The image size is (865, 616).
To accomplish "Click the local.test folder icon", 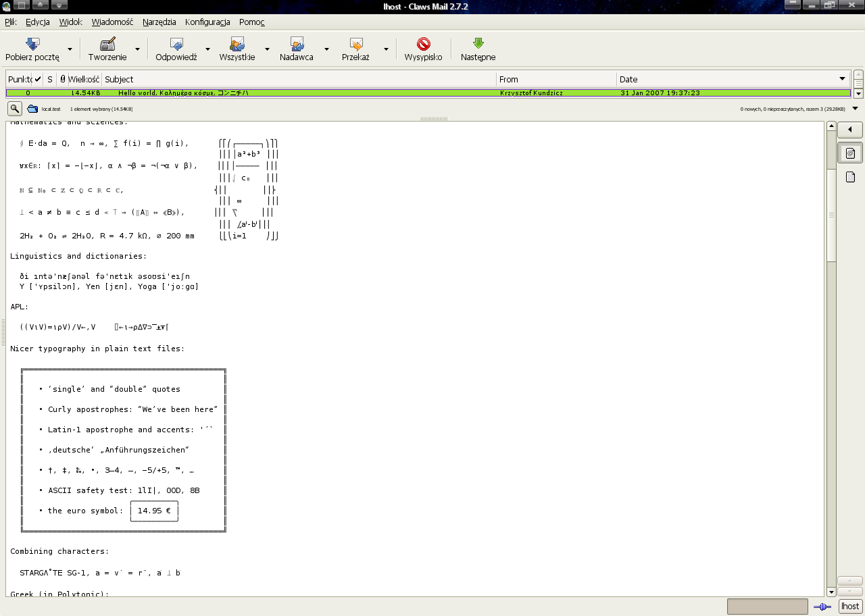I will point(32,108).
